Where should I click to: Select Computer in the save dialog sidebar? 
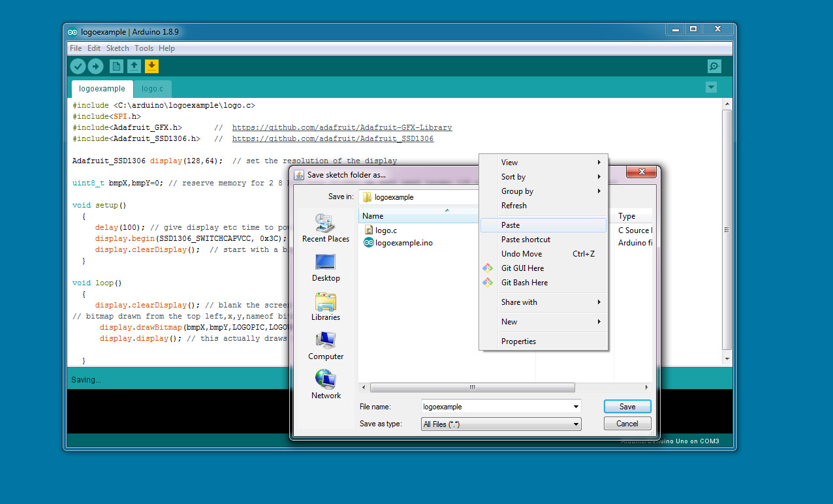[326, 346]
